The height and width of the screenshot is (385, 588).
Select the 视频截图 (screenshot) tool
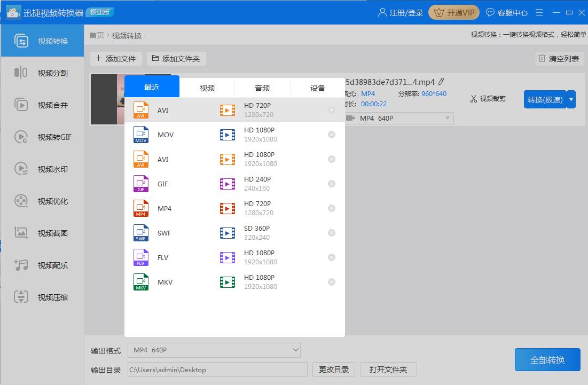(42, 232)
